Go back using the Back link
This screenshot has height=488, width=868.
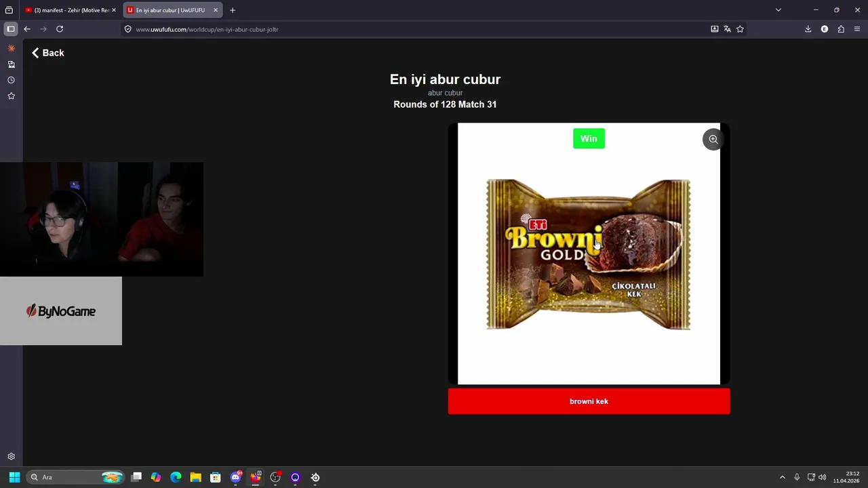pyautogui.click(x=47, y=53)
